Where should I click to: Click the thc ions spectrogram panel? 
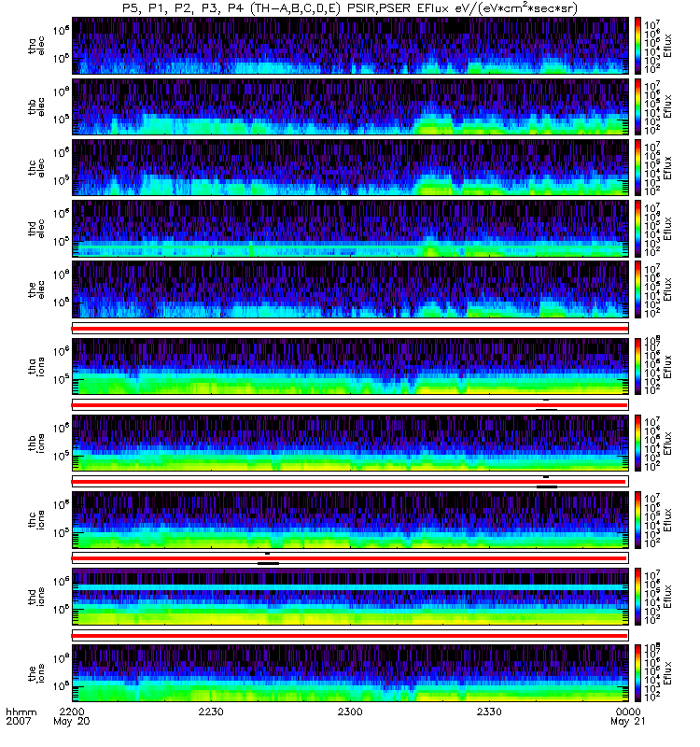click(x=350, y=520)
